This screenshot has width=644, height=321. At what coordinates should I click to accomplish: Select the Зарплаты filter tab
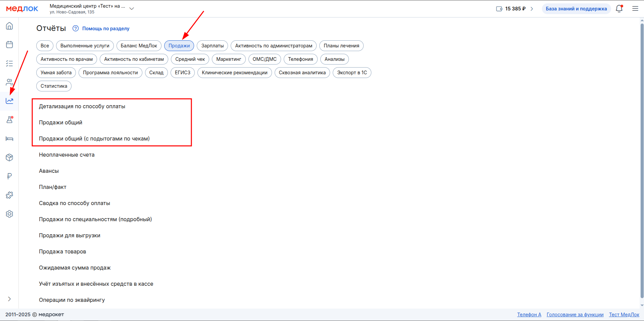(212, 46)
